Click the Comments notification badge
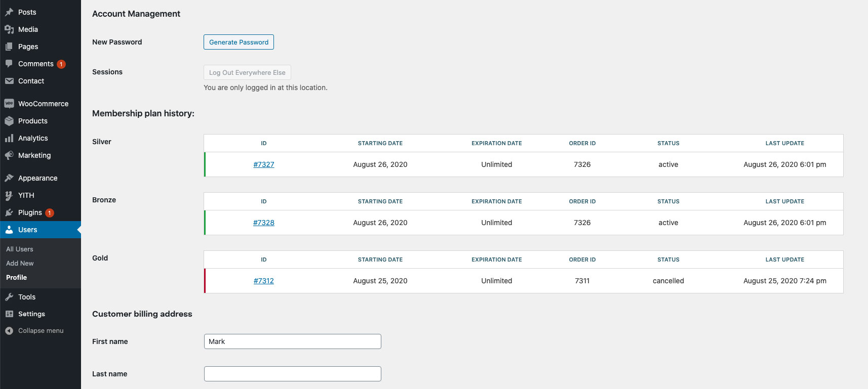Viewport: 868px width, 389px height. [x=61, y=64]
